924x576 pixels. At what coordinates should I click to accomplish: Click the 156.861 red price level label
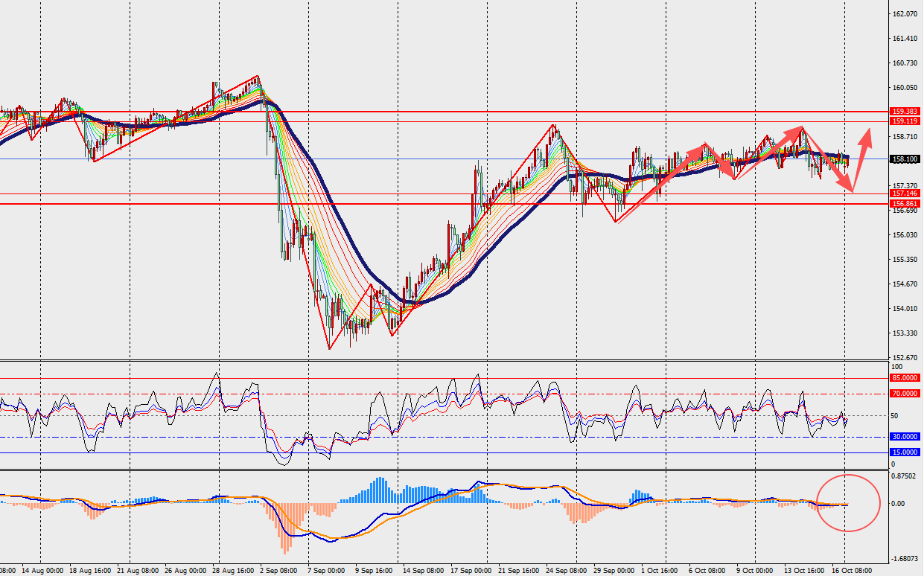pyautogui.click(x=905, y=204)
